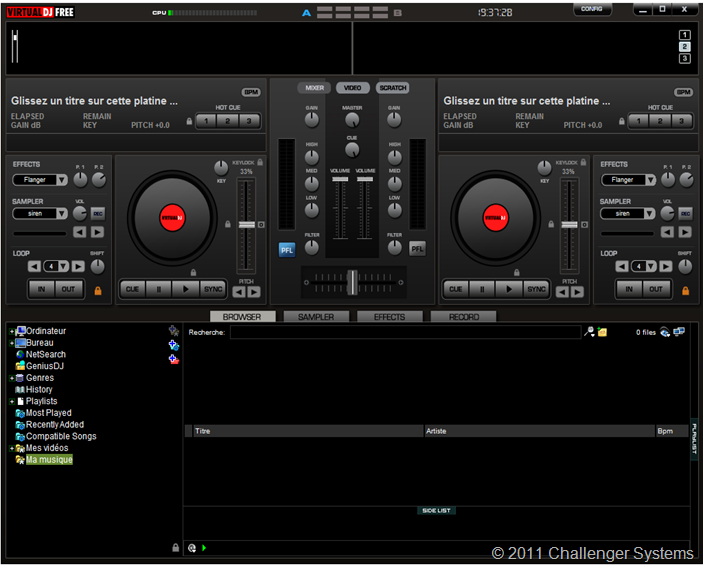This screenshot has width=703, height=565.
Task: Toggle left deck keylock padlock
Action: (x=260, y=162)
